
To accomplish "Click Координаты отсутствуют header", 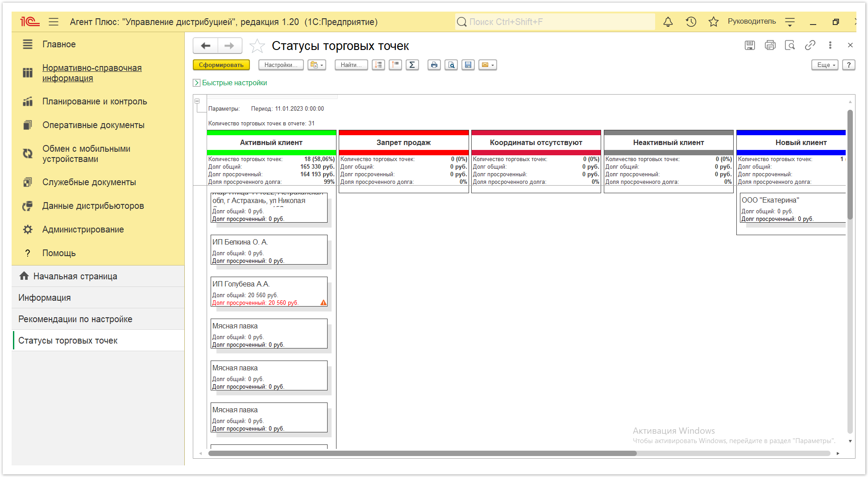I will tap(536, 142).
